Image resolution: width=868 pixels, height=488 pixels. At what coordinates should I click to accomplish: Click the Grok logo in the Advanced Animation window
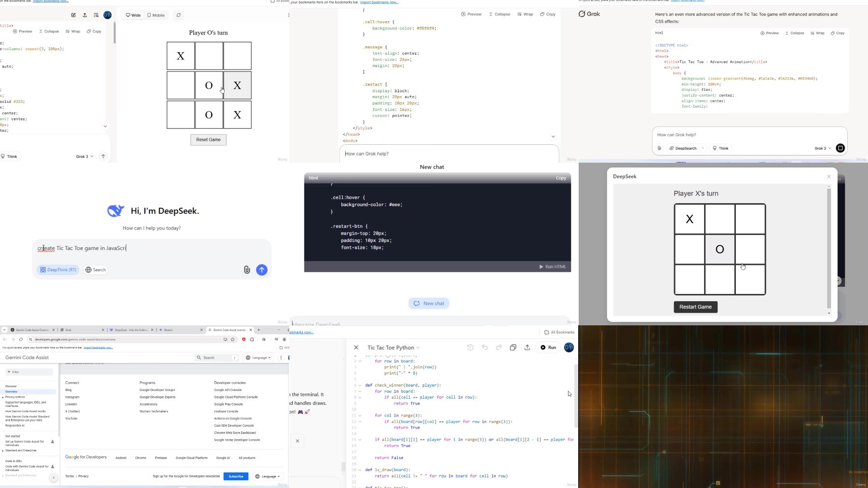pyautogui.click(x=589, y=14)
